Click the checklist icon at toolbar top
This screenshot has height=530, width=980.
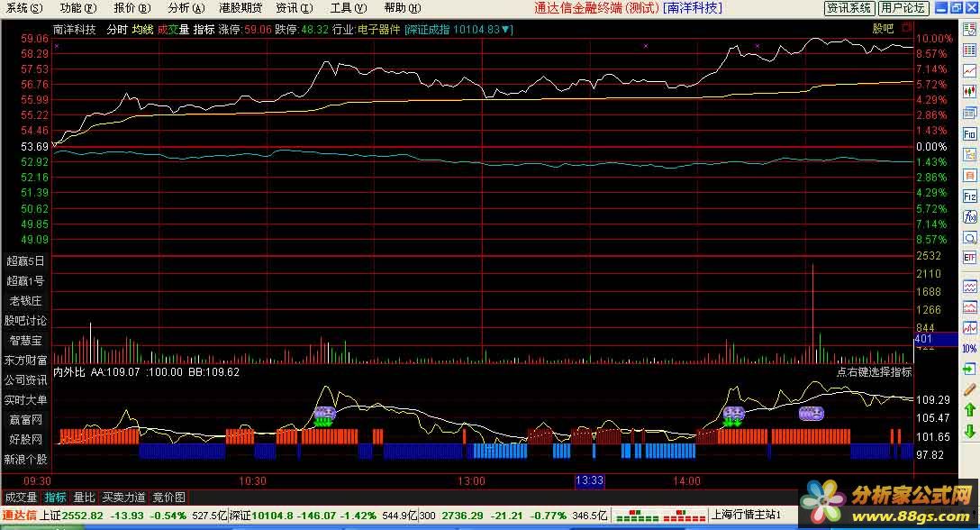(x=969, y=30)
